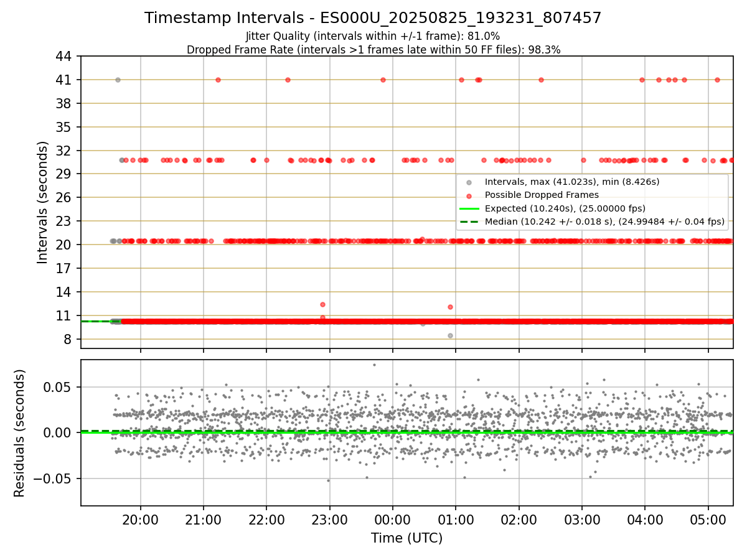Screen dimensions: 747x560
Task: Click the x-axis tick label '04:00'
Action: pyautogui.click(x=645, y=520)
